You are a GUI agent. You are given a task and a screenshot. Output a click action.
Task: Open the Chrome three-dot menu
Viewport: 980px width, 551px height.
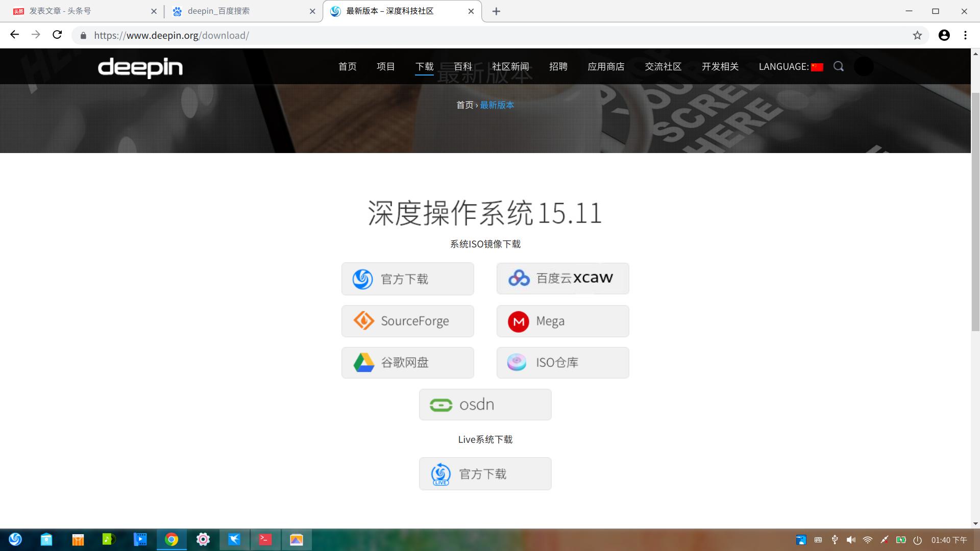click(965, 35)
